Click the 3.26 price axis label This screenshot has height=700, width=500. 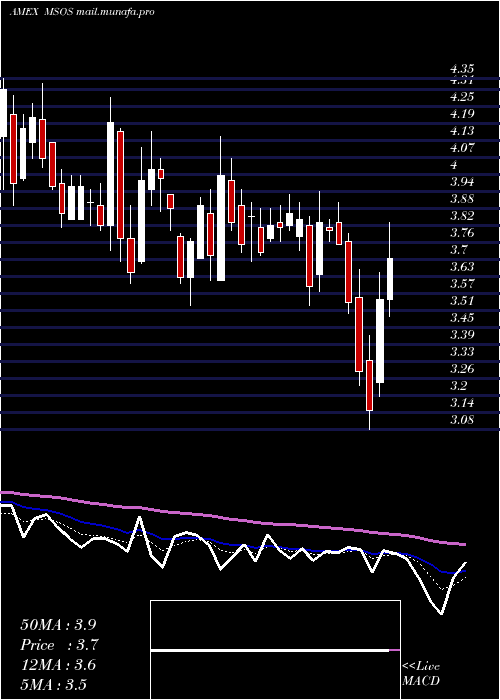coord(462,369)
